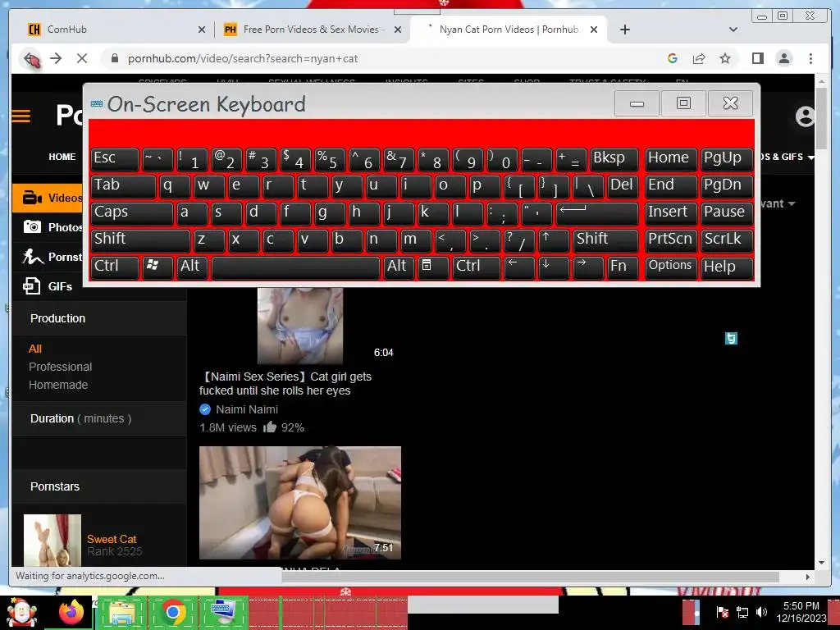This screenshot has width=840, height=630.
Task: Open the clock and date in tray
Action: click(x=801, y=612)
